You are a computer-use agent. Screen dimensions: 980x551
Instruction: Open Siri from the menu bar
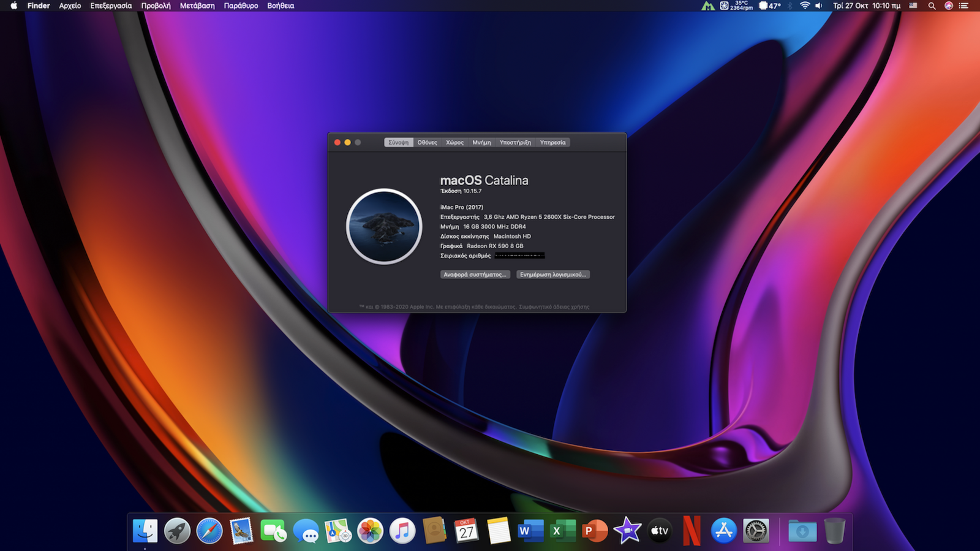pyautogui.click(x=948, y=6)
